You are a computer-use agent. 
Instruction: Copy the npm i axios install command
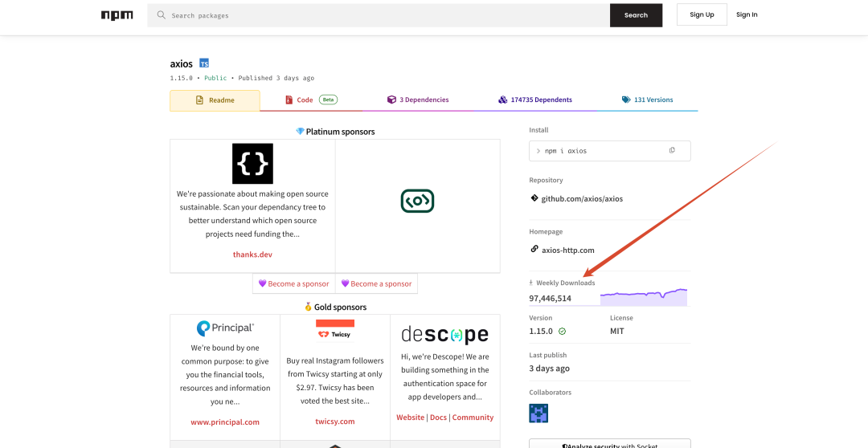coord(672,151)
